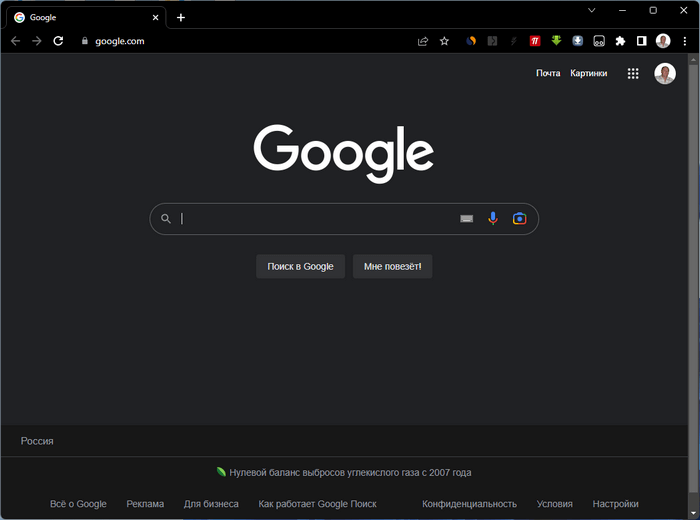This screenshot has height=520, width=700.
Task: Start voice search with microphone
Action: click(x=493, y=219)
